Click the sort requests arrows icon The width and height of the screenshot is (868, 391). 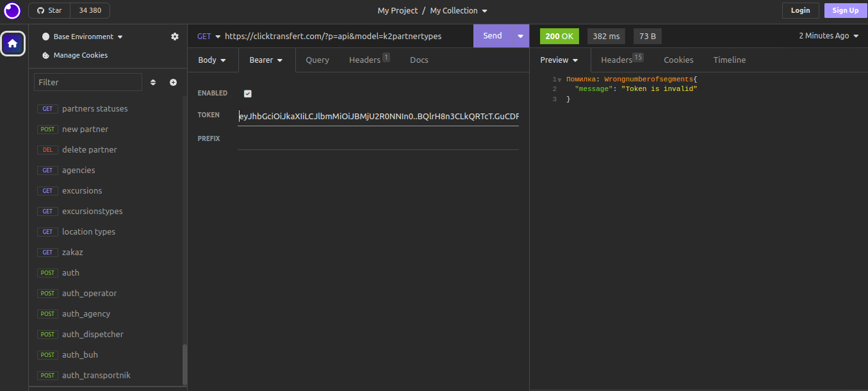[x=153, y=82]
